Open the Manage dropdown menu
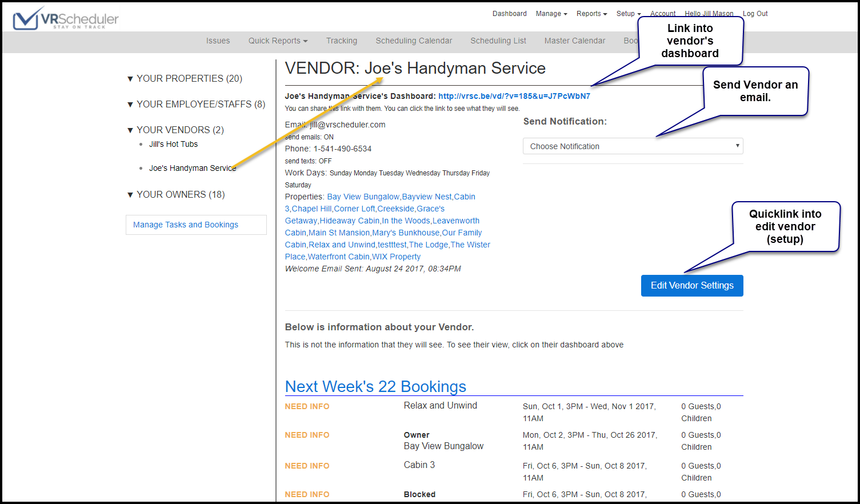The height and width of the screenshot is (504, 860). 551,14
